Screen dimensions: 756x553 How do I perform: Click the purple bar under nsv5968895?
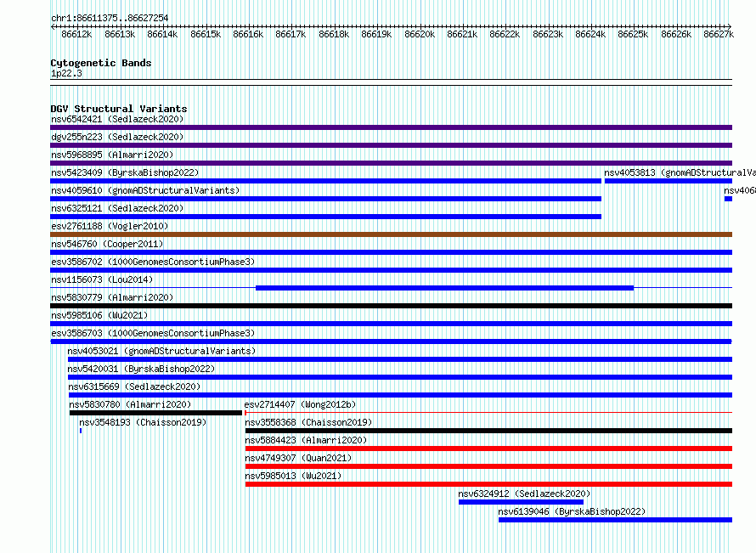[391, 163]
